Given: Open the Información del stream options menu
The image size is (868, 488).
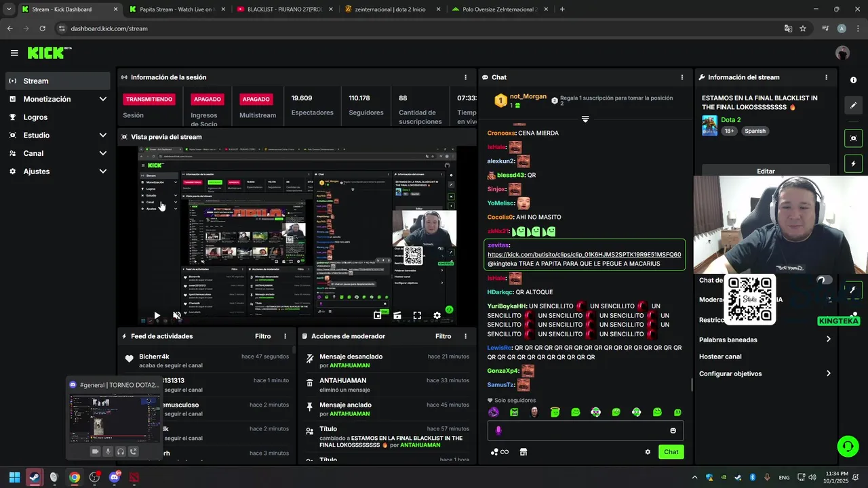Looking at the screenshot, I should click(x=826, y=77).
